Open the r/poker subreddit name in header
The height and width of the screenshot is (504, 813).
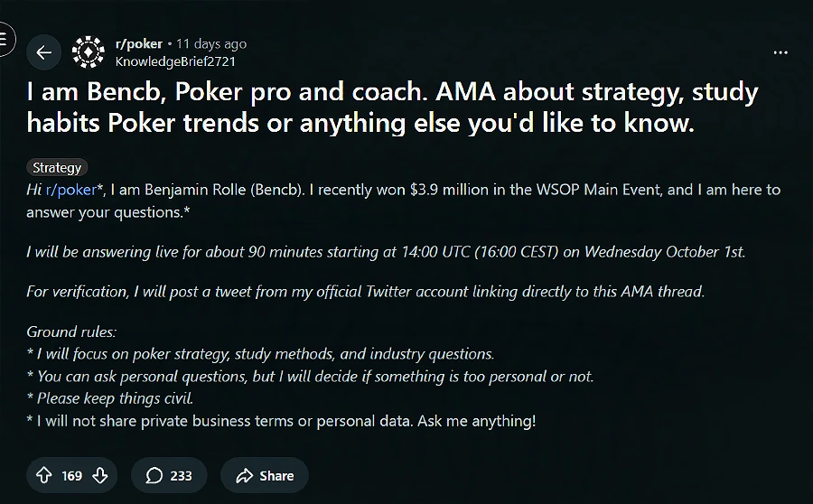[x=139, y=43]
